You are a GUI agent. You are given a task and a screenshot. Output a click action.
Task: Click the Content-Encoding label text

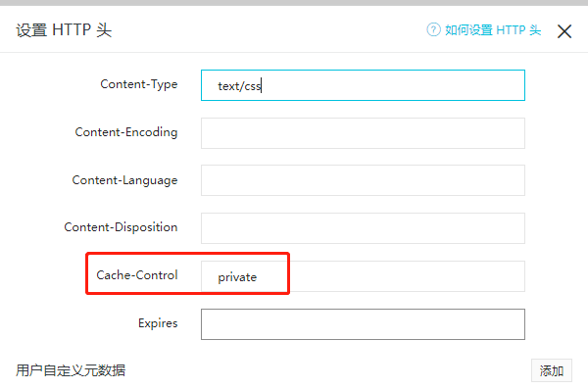tap(126, 132)
